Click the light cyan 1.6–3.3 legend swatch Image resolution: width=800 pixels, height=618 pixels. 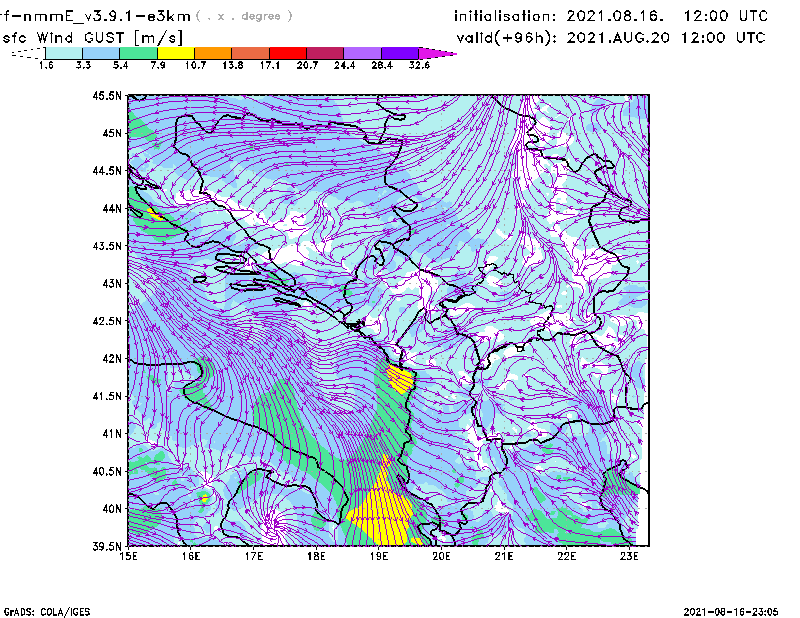[64, 53]
